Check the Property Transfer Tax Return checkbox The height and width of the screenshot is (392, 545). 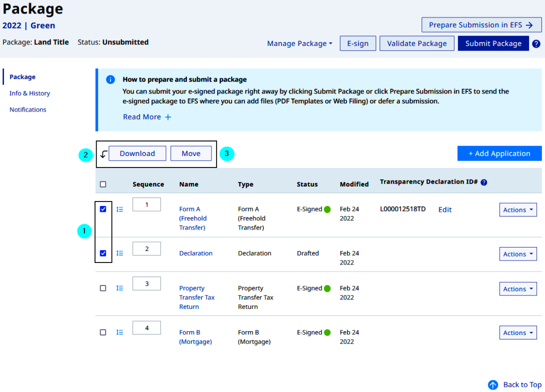[x=103, y=288]
